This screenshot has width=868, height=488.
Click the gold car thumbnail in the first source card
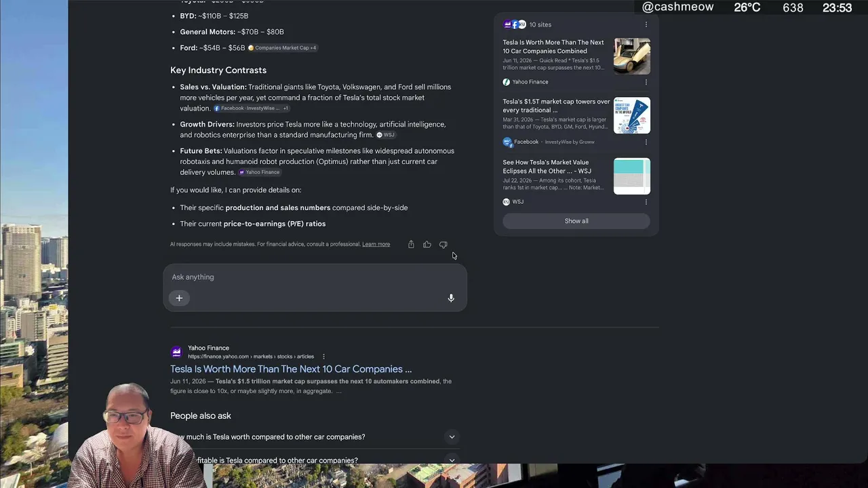(632, 56)
